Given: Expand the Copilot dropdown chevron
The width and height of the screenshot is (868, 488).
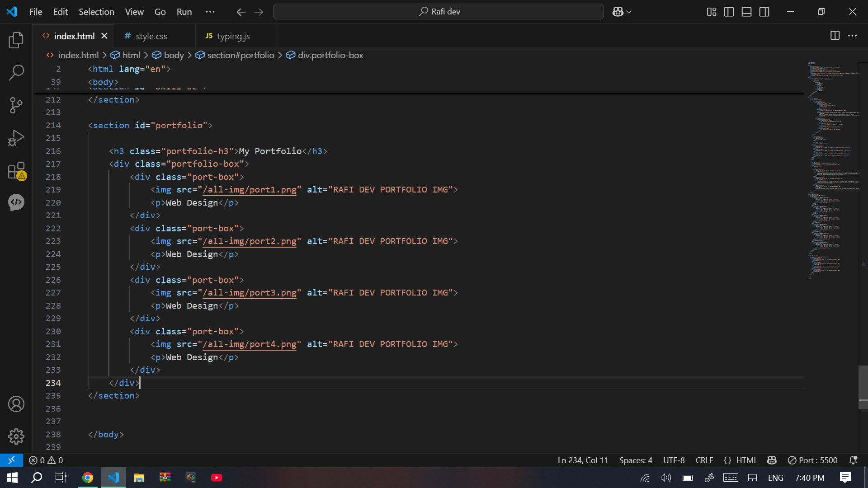Looking at the screenshot, I should tap(629, 12).
